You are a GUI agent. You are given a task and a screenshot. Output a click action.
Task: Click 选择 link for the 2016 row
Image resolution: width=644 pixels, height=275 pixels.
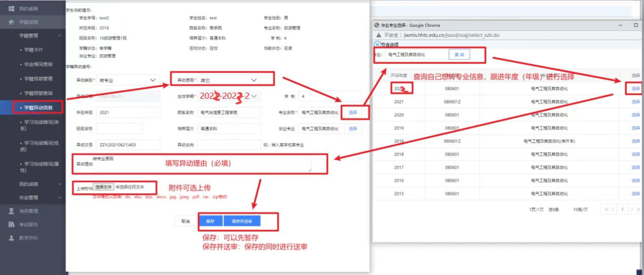coord(636,180)
